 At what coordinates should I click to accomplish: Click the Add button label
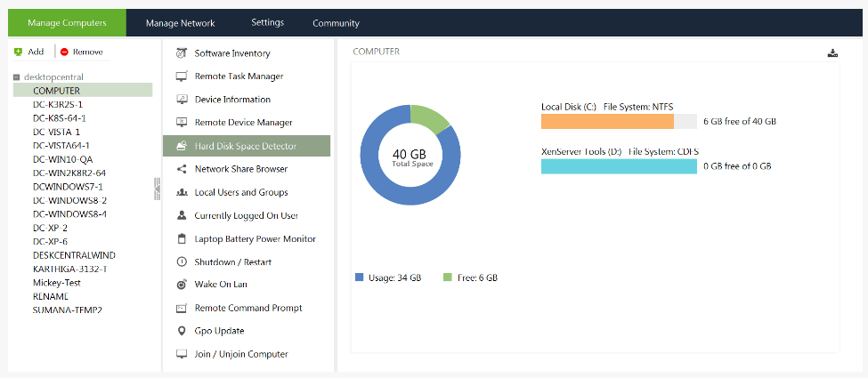[x=36, y=52]
